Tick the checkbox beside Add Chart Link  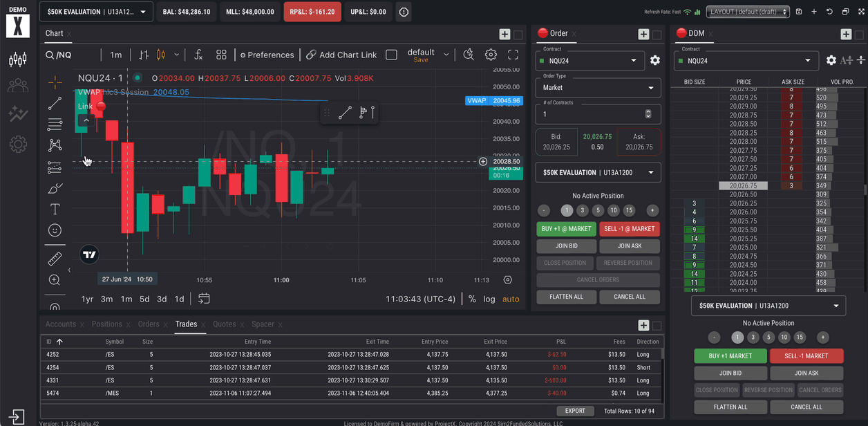391,55
